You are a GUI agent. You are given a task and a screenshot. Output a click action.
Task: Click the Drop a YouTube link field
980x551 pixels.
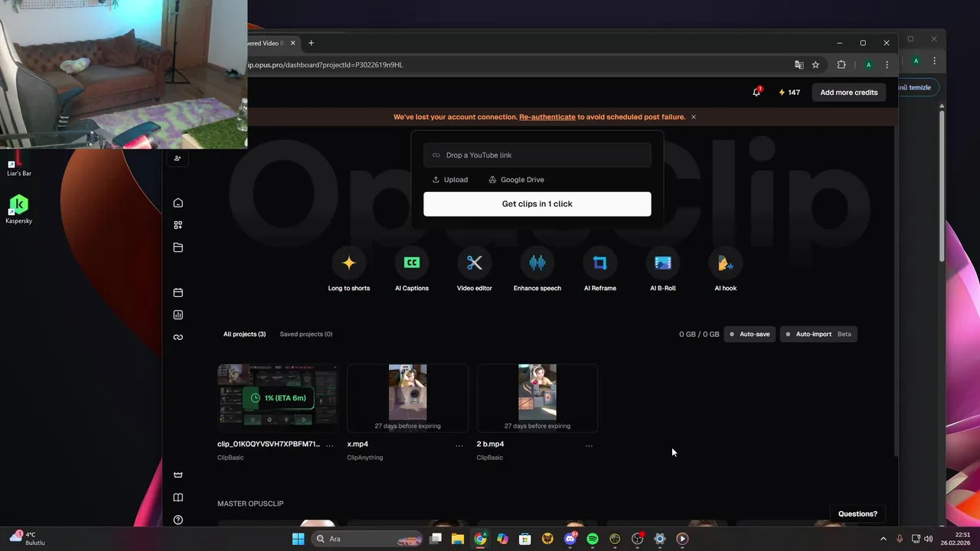(x=537, y=155)
